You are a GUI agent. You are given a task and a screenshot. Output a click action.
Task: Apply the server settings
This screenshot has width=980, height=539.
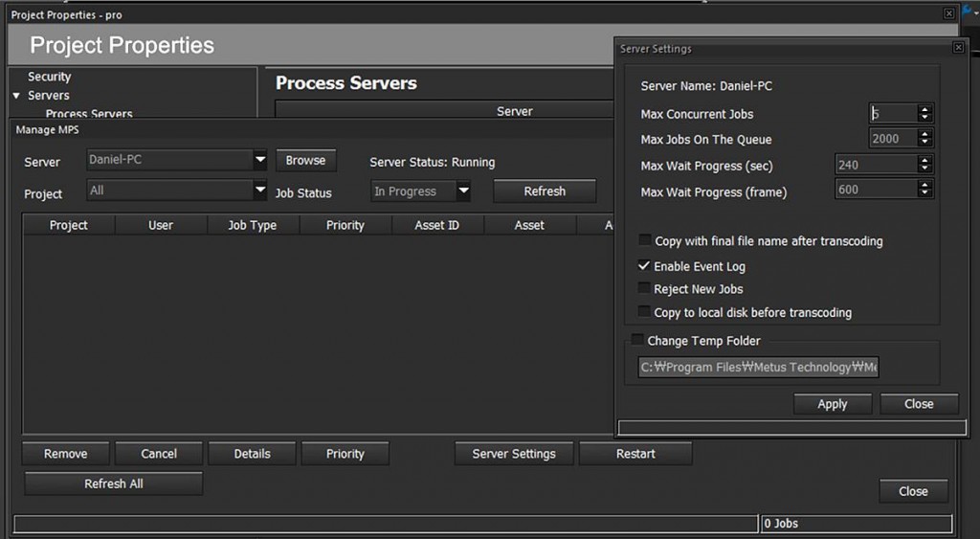[833, 404]
